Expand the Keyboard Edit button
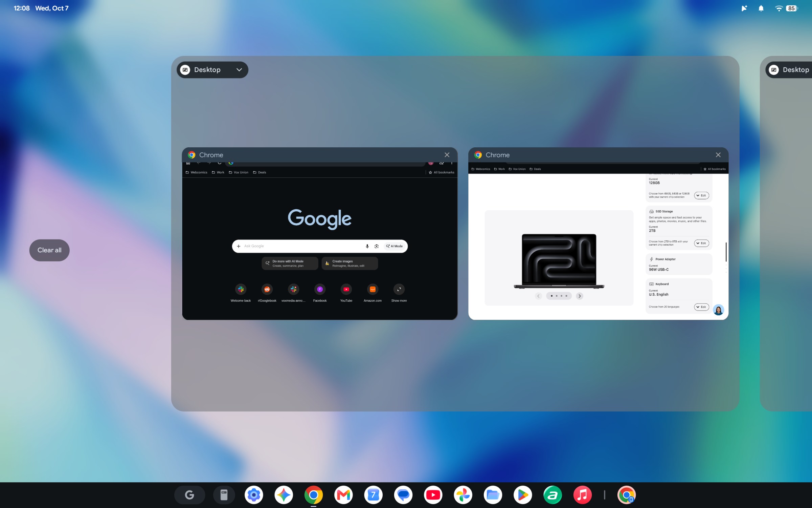The image size is (812, 508). (x=701, y=307)
